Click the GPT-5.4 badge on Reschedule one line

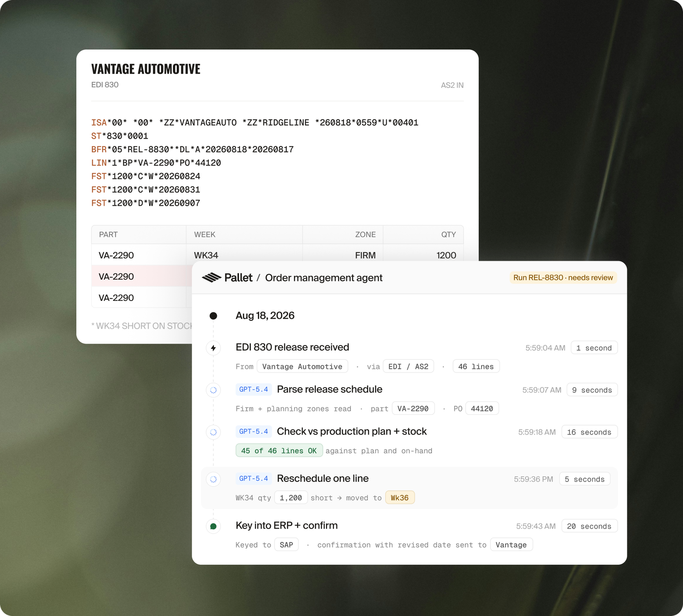pyautogui.click(x=254, y=479)
